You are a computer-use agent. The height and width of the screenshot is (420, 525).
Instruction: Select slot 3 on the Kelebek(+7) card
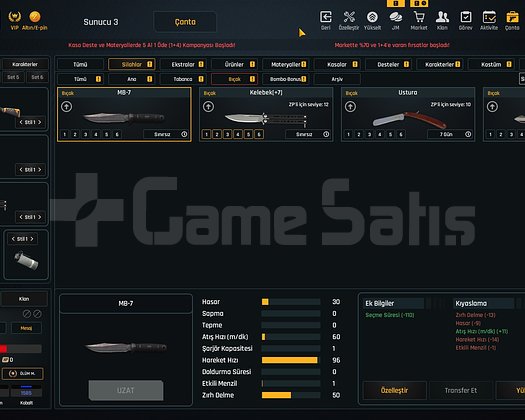[228, 134]
